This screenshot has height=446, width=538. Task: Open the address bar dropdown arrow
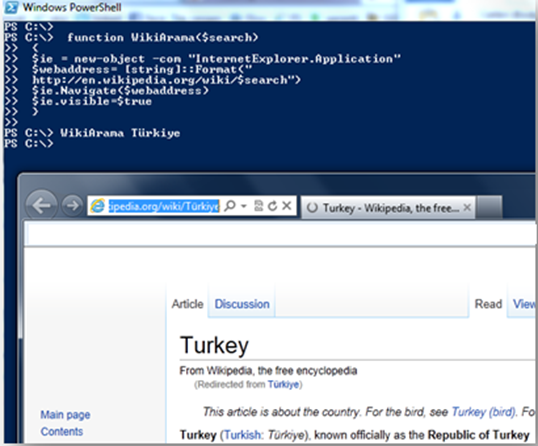coord(244,206)
